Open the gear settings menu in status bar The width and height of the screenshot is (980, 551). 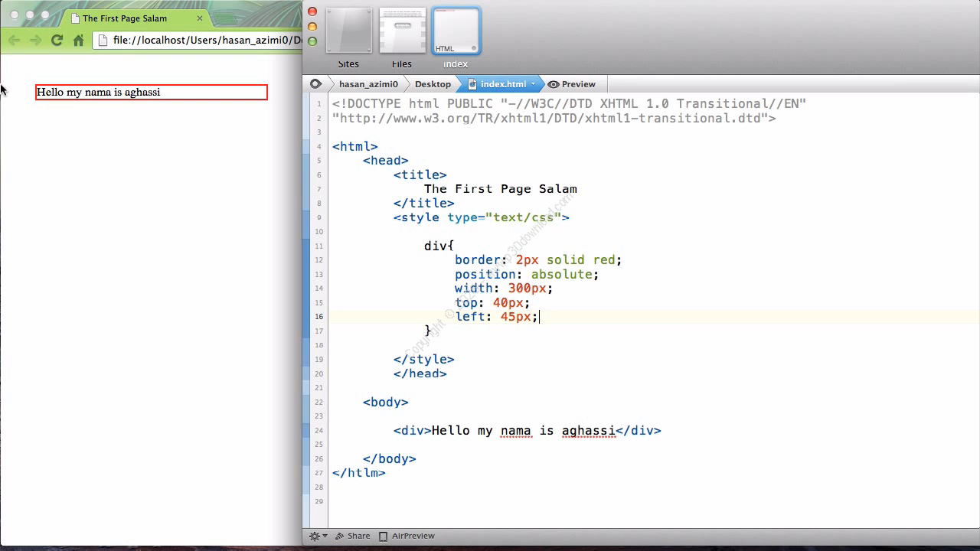point(317,536)
